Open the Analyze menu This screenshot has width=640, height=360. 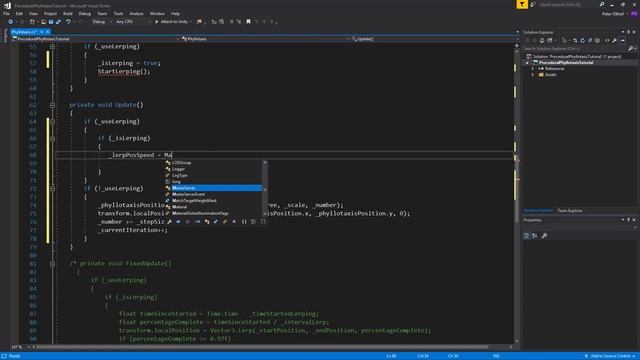pyautogui.click(x=136, y=13)
